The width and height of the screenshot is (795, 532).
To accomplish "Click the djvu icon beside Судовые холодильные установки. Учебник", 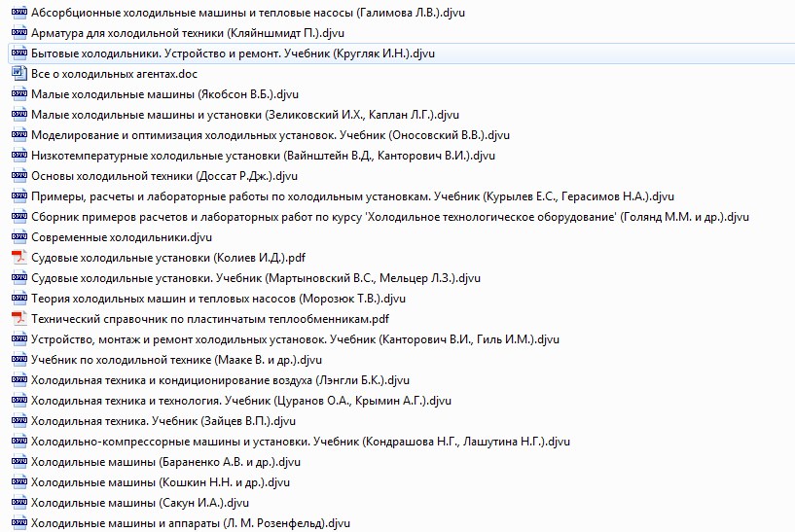I will pos(19,277).
